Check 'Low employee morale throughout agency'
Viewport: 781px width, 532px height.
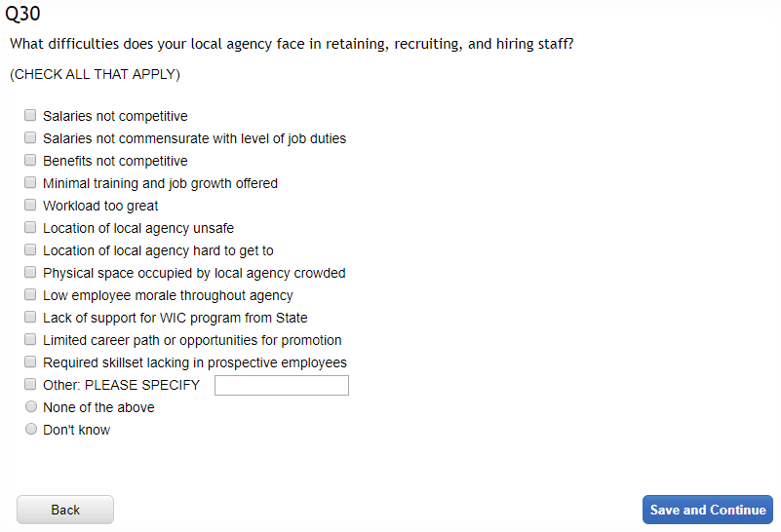point(30,294)
